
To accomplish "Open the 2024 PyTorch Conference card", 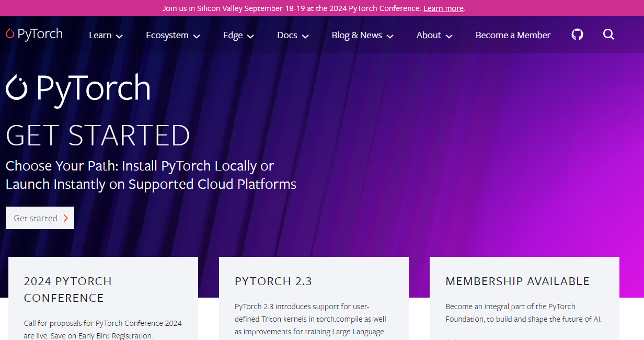I will tap(103, 298).
